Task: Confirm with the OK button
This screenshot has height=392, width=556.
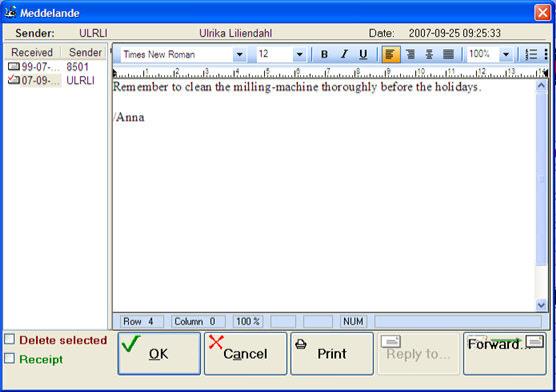Action: point(159,353)
